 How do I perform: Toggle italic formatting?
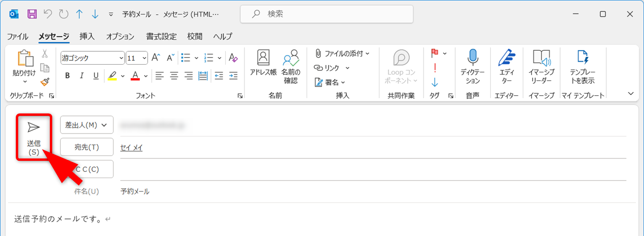click(x=81, y=76)
